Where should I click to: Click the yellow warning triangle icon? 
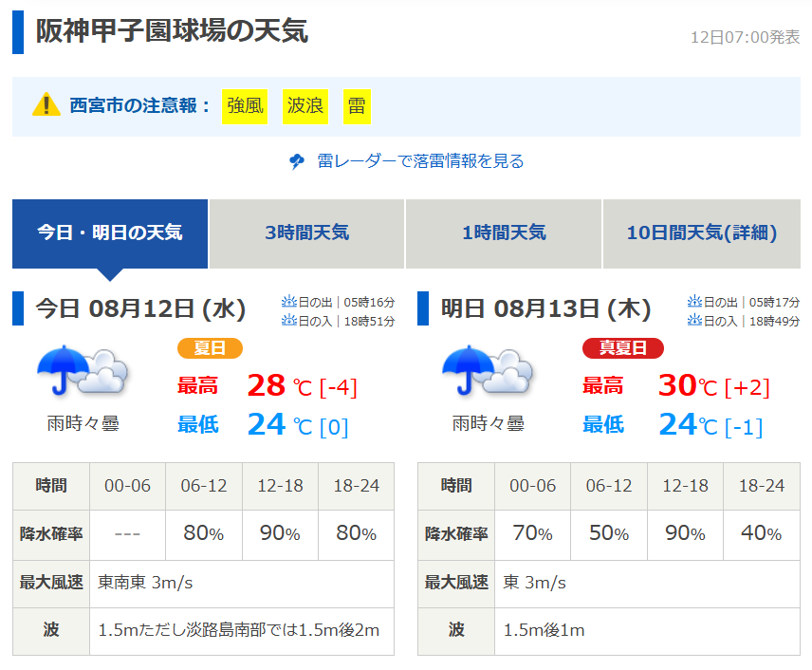(x=46, y=105)
